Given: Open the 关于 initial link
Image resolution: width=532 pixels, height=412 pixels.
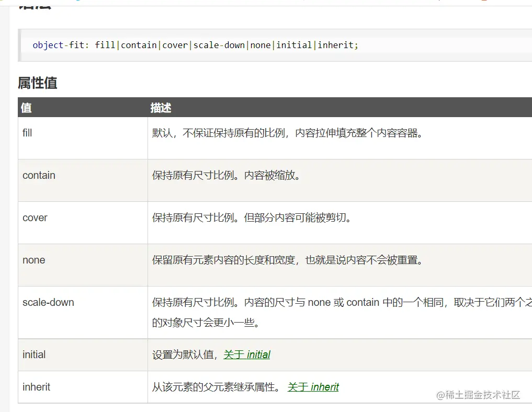Looking at the screenshot, I should pyautogui.click(x=247, y=354).
